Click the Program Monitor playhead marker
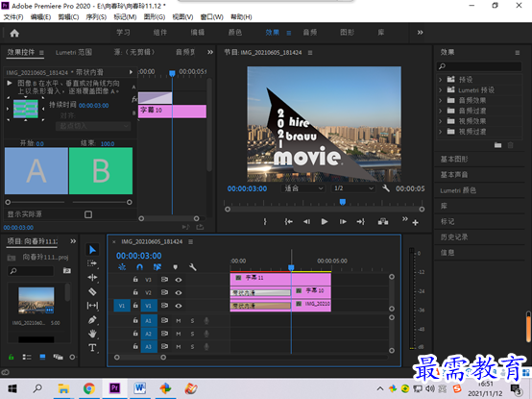This screenshot has width=532, height=399. (x=343, y=202)
